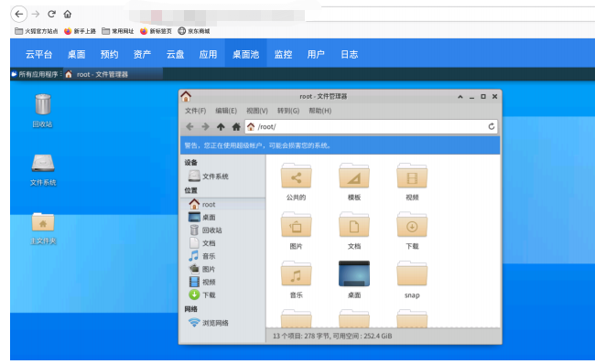Switch to the 桌面 nav tab
Viewport: 595px width, 364px height.
pyautogui.click(x=76, y=54)
